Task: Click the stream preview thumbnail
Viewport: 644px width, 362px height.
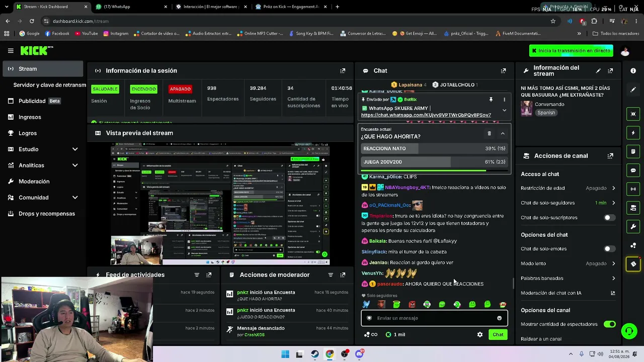Action: tap(220, 204)
